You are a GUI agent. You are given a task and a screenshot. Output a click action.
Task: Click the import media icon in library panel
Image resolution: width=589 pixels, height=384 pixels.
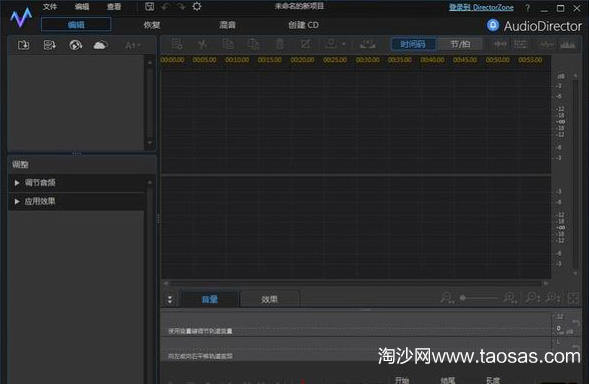tap(24, 45)
